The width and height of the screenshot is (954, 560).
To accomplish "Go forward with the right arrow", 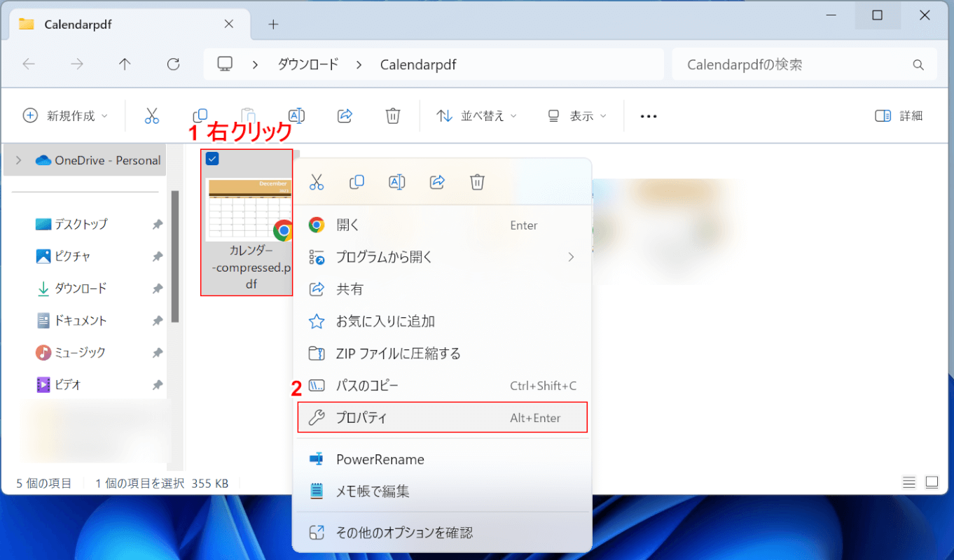I will [77, 64].
